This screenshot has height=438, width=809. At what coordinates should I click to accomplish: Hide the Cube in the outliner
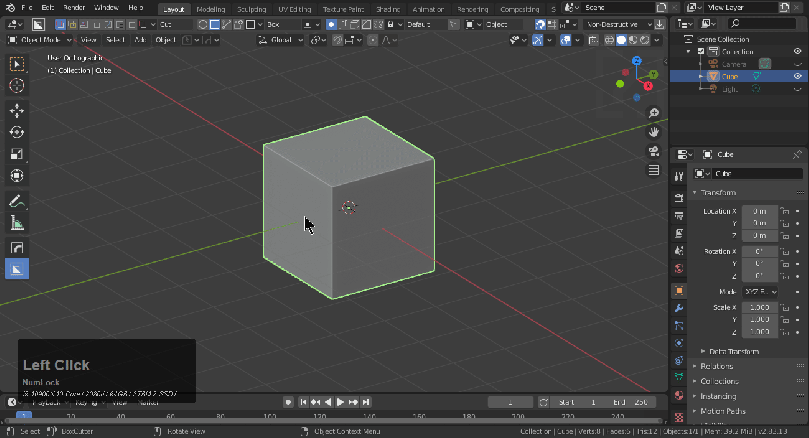(x=798, y=76)
